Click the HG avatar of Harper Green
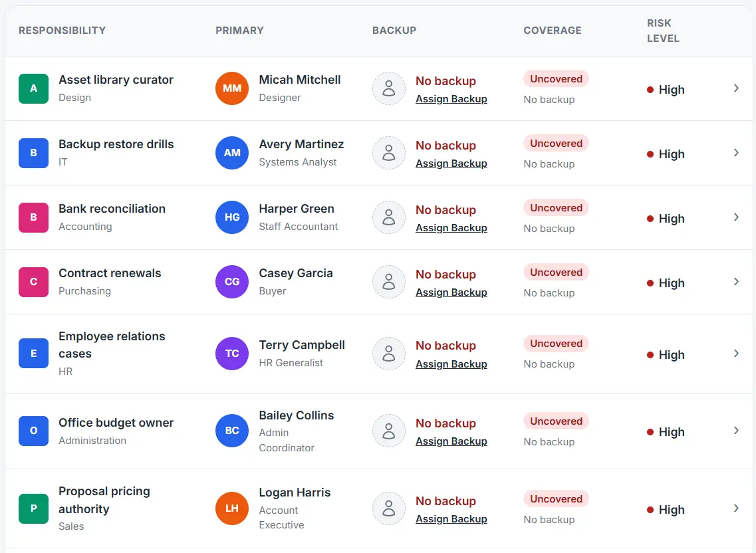 [x=232, y=217]
